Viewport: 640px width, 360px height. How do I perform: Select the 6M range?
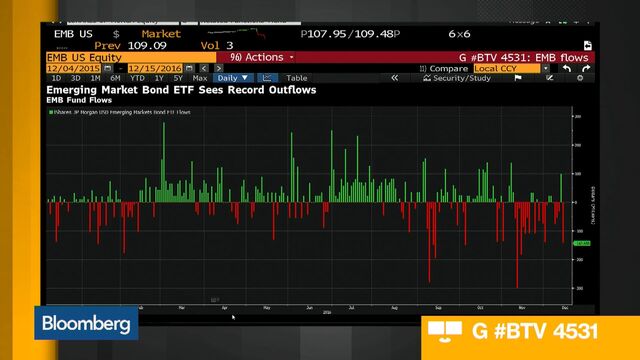[115, 78]
